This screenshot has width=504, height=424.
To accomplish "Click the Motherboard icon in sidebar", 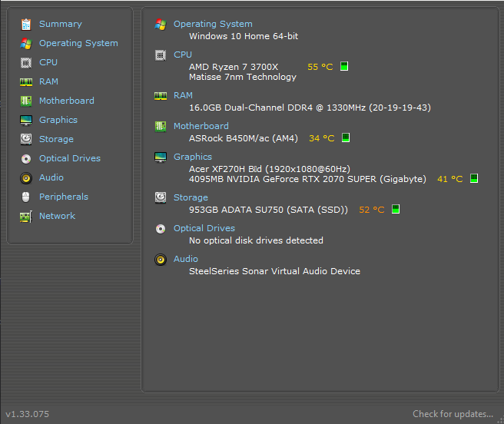I will tap(26, 101).
